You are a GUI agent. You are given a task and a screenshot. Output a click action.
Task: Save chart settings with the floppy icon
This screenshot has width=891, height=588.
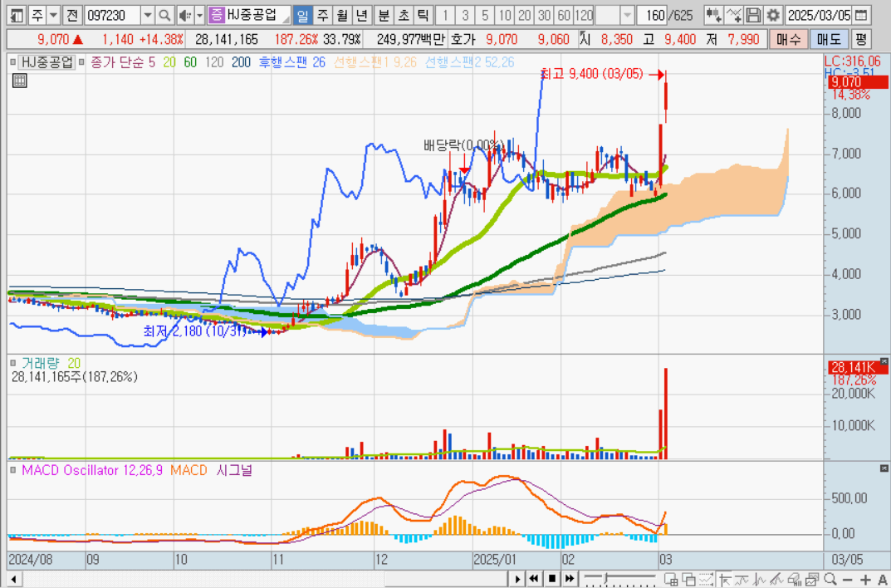point(753,15)
